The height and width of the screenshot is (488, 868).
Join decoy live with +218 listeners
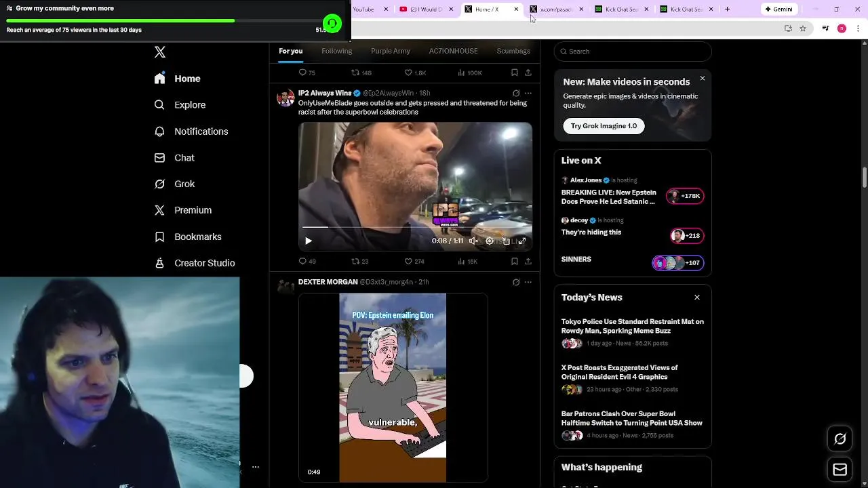pyautogui.click(x=687, y=236)
